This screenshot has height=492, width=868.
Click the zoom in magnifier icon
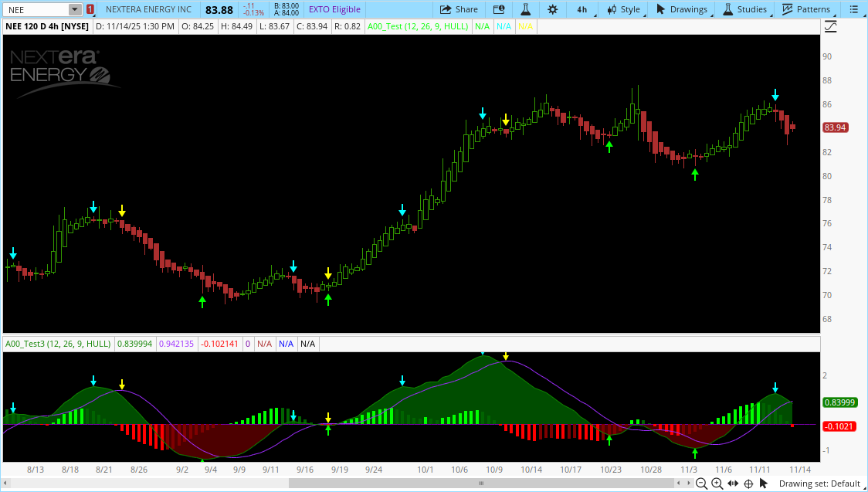pos(717,484)
